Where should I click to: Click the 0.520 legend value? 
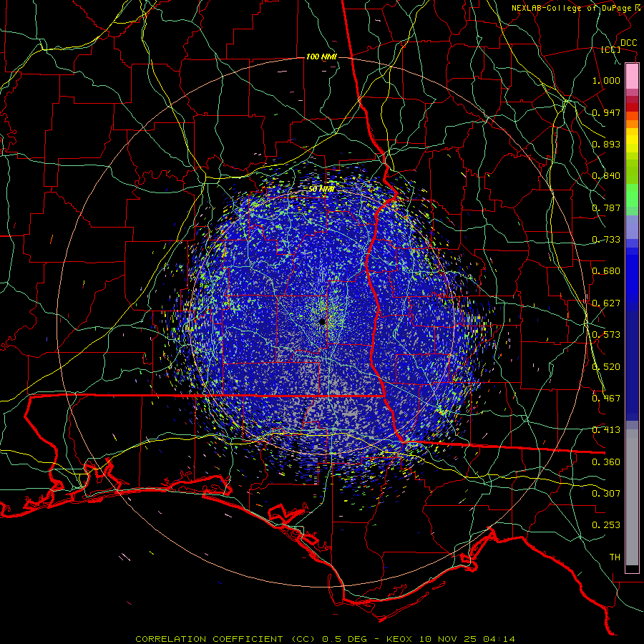tap(606, 367)
